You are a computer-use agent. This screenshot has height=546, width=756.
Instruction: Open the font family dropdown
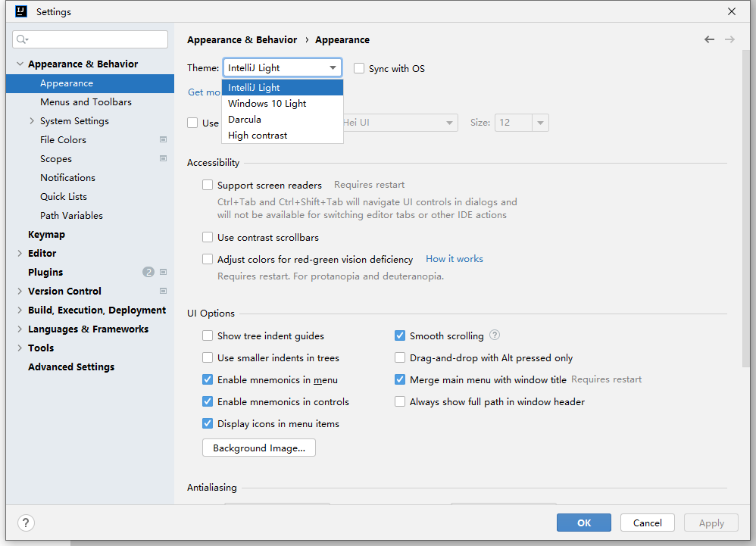tap(449, 123)
